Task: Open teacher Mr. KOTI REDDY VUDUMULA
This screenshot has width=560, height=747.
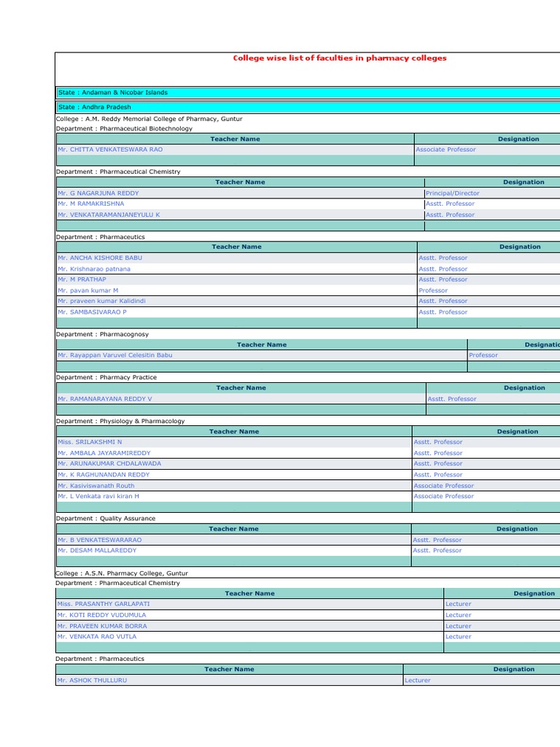Action: (101, 616)
